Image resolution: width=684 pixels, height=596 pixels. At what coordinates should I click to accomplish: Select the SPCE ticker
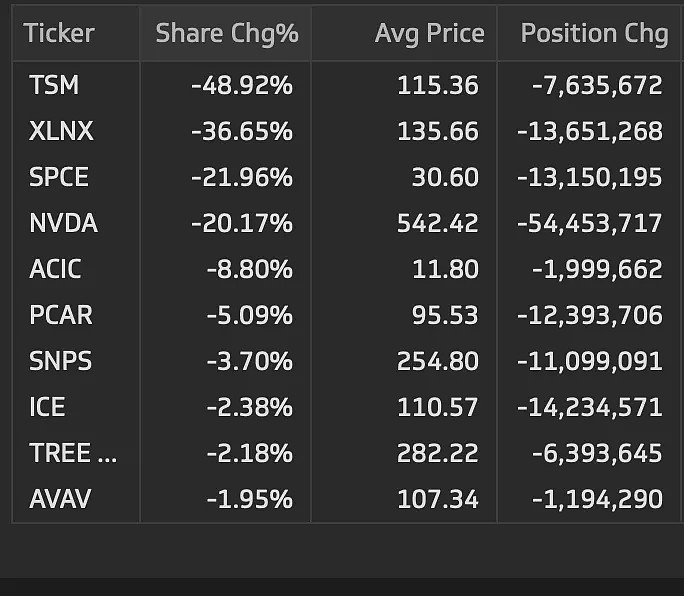(x=59, y=177)
